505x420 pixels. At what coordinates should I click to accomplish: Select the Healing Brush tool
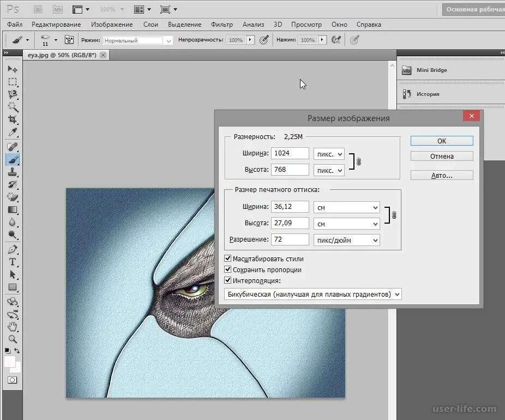click(x=13, y=147)
